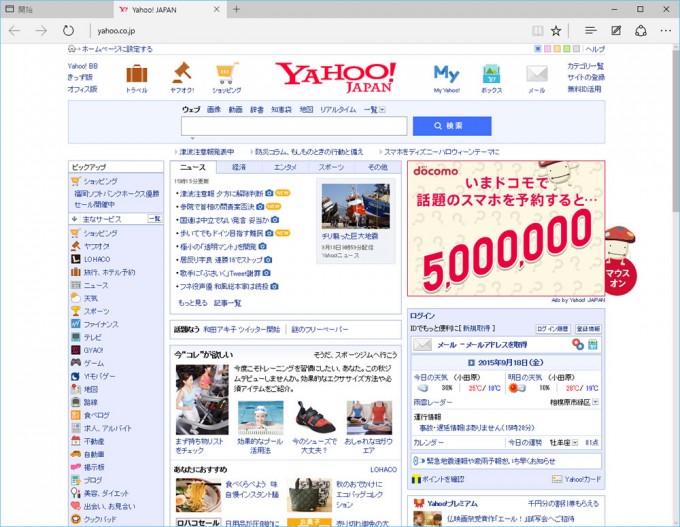Open the ホームページに設定する link
This screenshot has height=527, width=680.
(117, 49)
